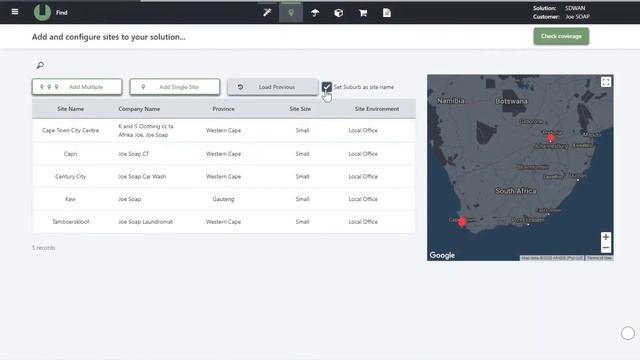Click the South Africa map label
The image size is (640, 360).
pos(516,191)
